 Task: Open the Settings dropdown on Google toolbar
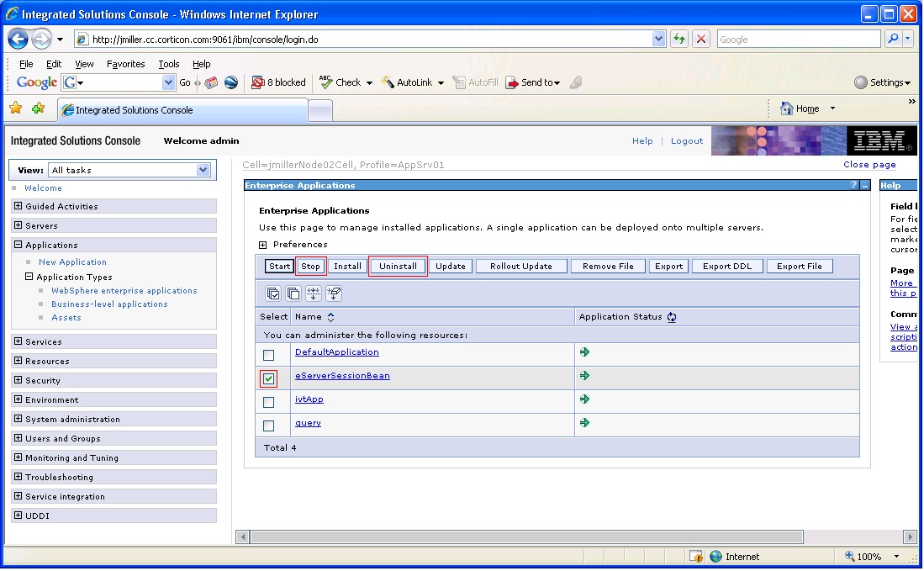pyautogui.click(x=882, y=82)
